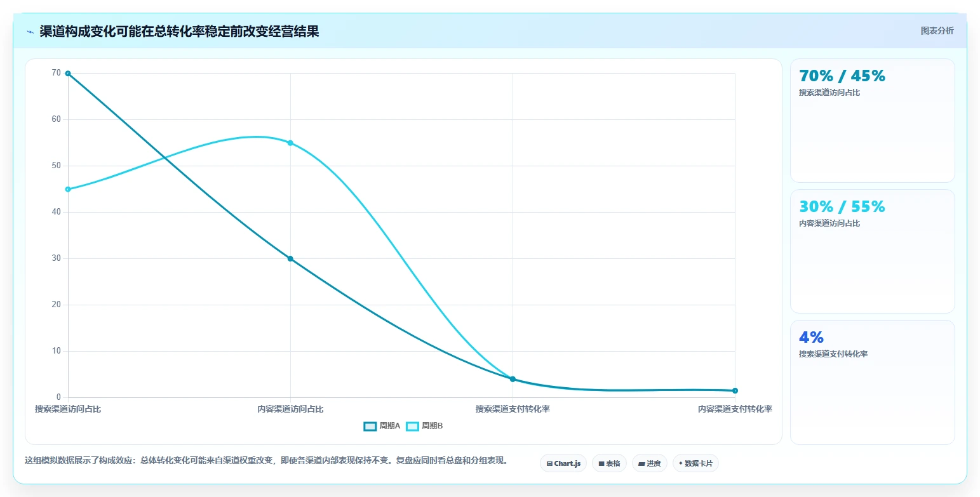Select the 周期B data point at 55
The image size is (980, 497).
pyautogui.click(x=290, y=143)
